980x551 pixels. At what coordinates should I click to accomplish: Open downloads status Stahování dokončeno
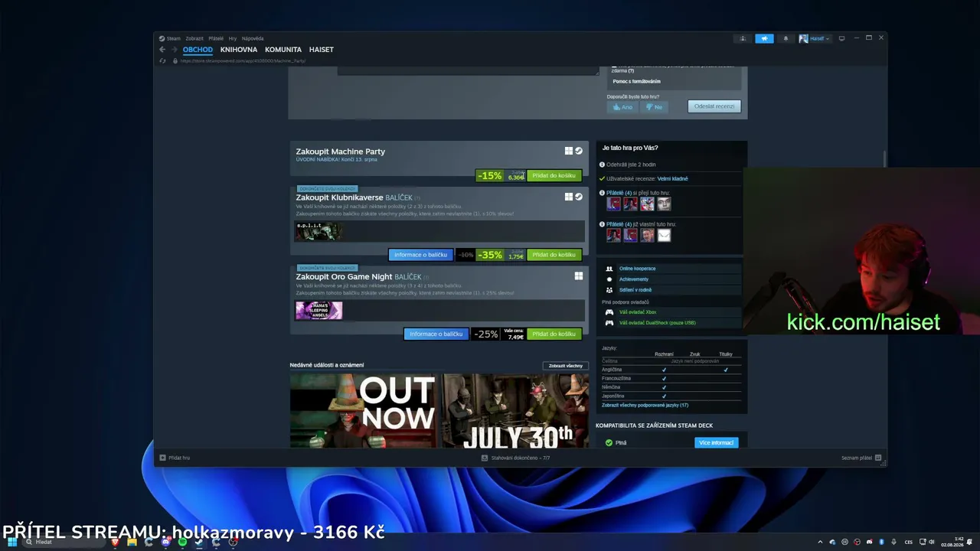tap(515, 458)
